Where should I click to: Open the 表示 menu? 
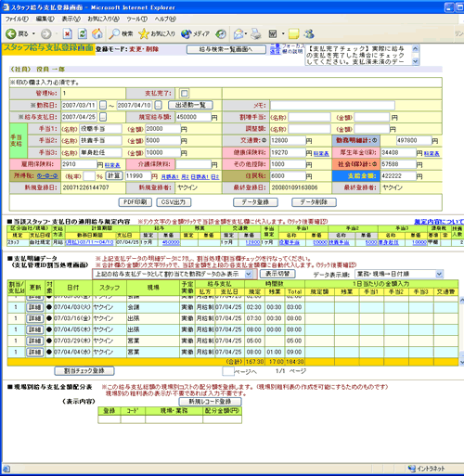(x=71, y=19)
